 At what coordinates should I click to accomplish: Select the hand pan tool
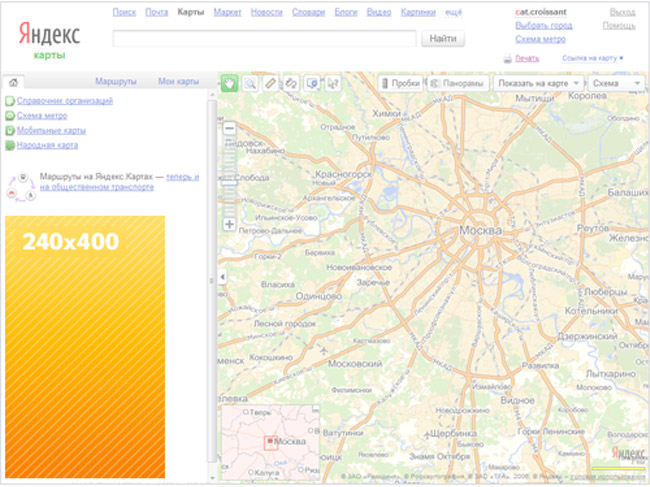point(229,83)
